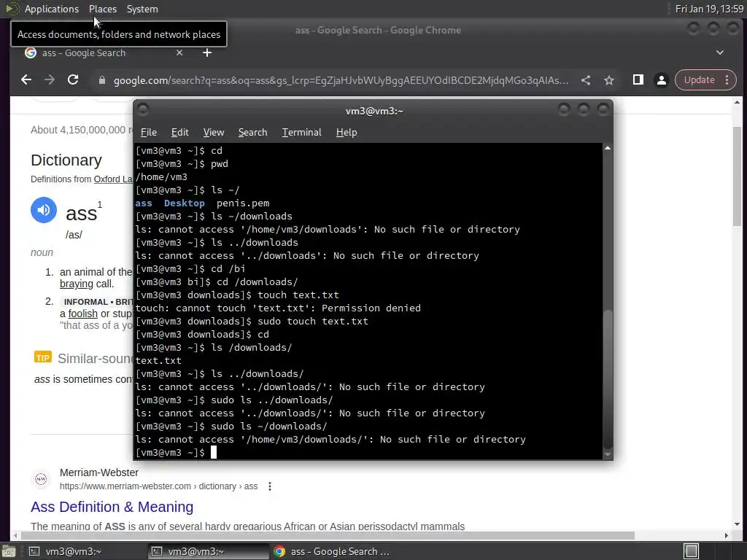Click the terminal scrollbar thumb
This screenshot has height=560, width=747.
tap(608, 378)
